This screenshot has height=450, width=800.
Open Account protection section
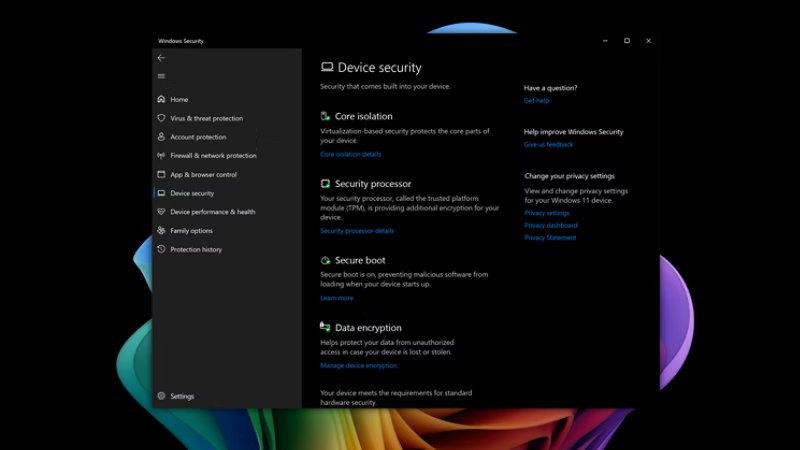198,137
